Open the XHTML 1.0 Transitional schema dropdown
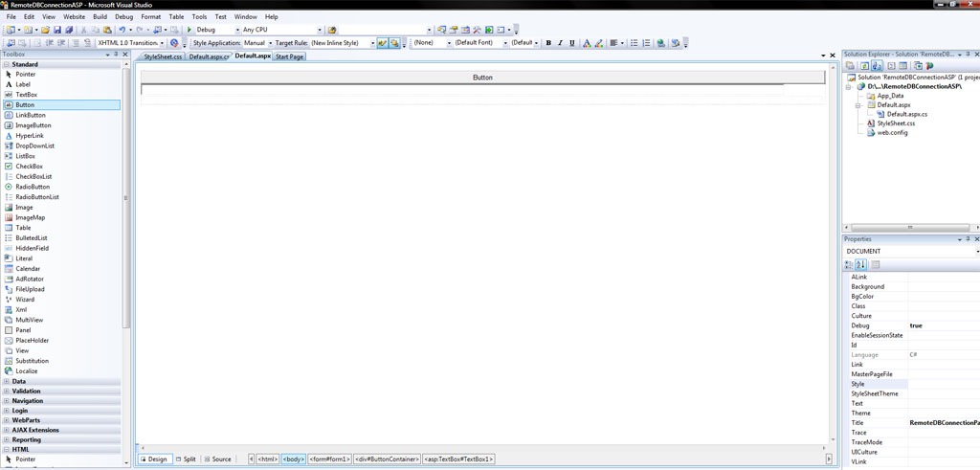The image size is (980, 470). tap(162, 43)
